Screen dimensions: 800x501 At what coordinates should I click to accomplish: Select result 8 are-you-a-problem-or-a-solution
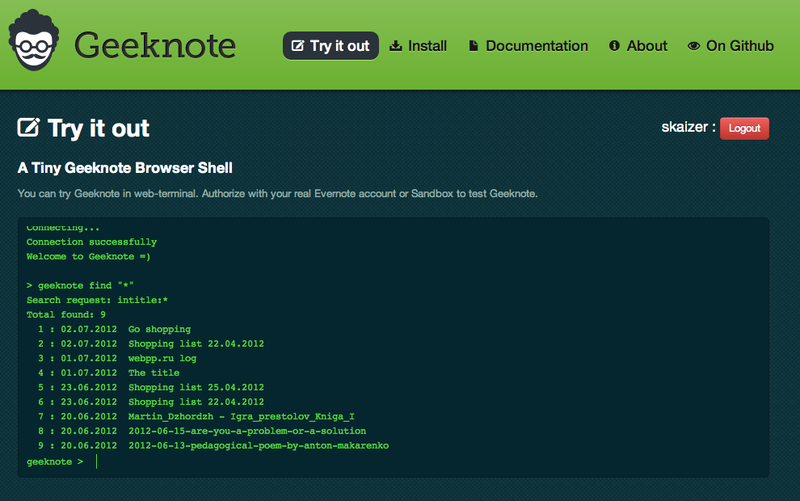202,431
